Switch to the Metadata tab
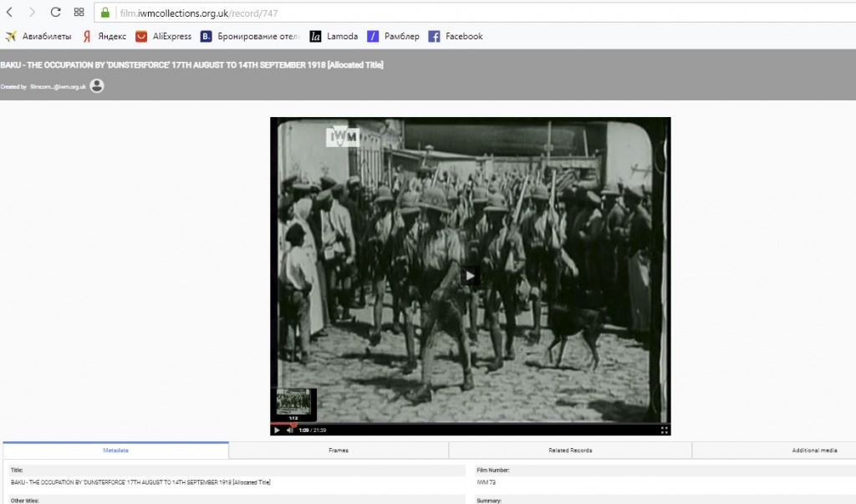The height and width of the screenshot is (504, 856). pos(115,451)
